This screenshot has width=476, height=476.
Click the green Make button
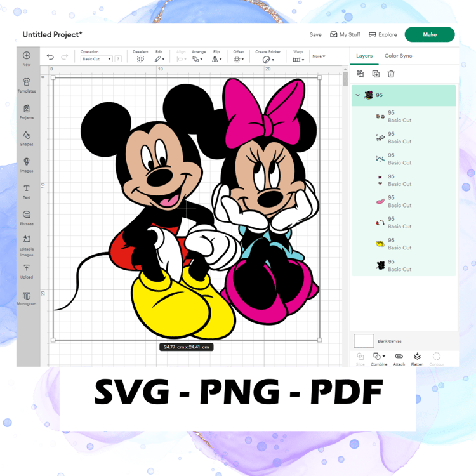click(430, 35)
